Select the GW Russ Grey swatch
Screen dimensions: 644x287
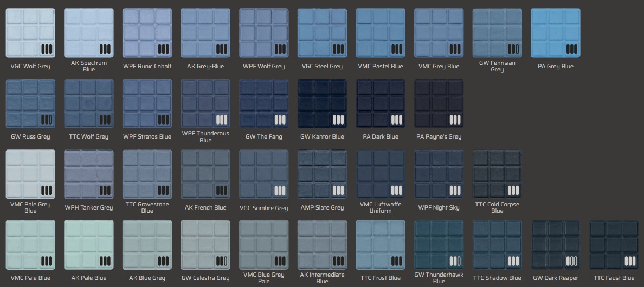click(x=30, y=104)
